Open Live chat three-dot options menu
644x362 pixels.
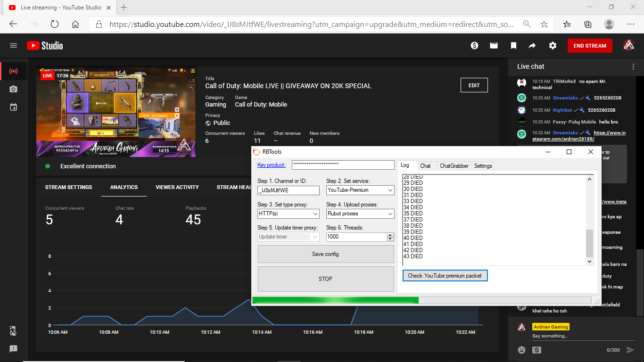633,66
